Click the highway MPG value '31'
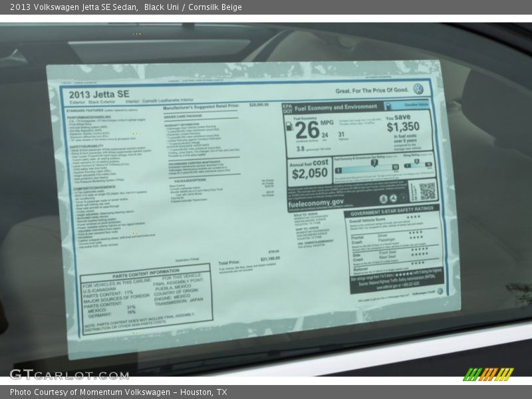The height and width of the screenshot is (399, 532). pos(341,134)
